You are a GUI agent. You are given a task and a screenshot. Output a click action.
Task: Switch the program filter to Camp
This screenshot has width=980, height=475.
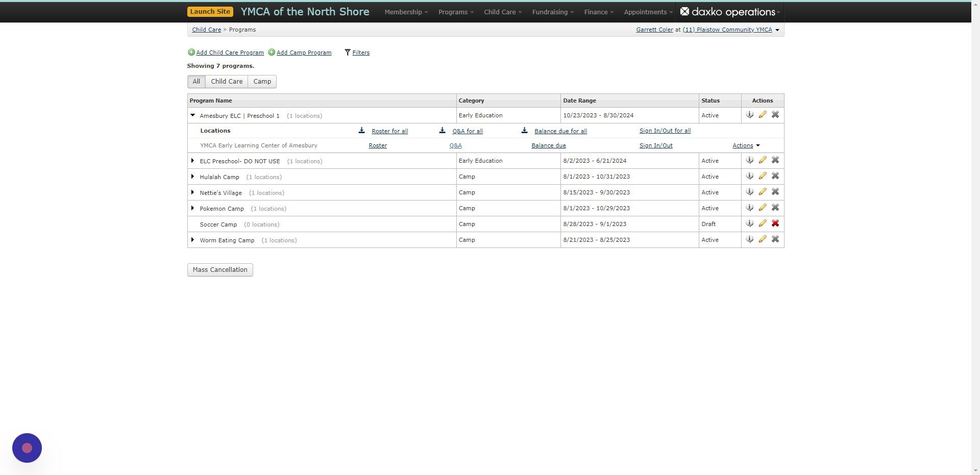coord(262,81)
